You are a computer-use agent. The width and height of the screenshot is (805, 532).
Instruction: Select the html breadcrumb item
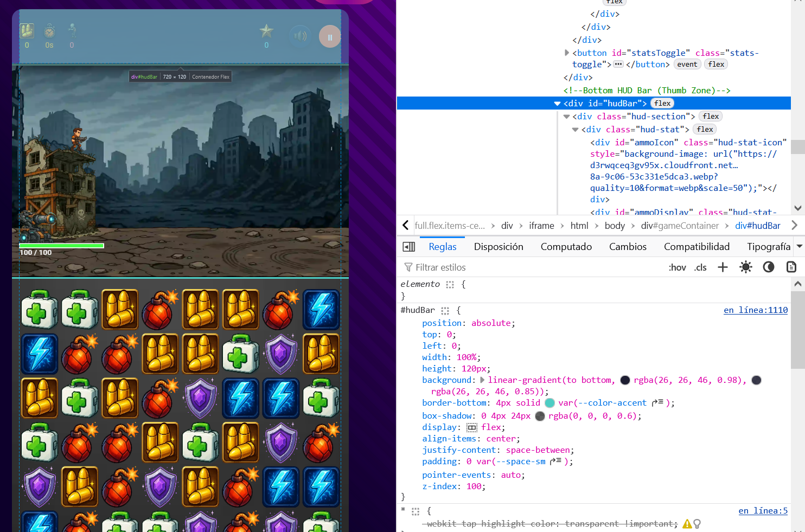pos(579,226)
